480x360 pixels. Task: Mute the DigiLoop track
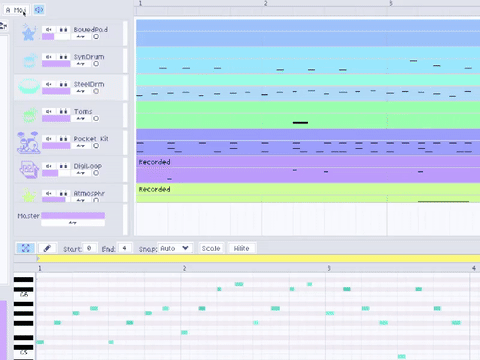tap(49, 166)
